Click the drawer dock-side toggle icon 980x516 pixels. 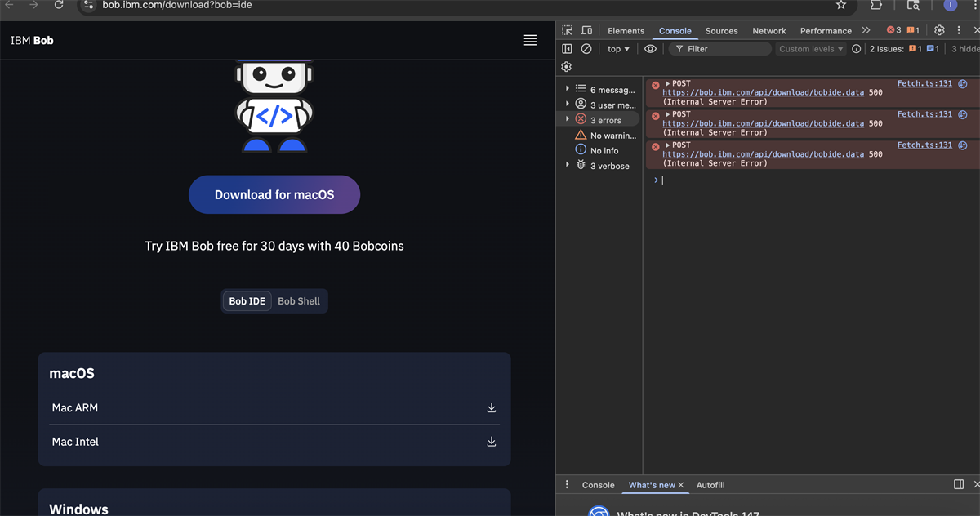point(959,485)
